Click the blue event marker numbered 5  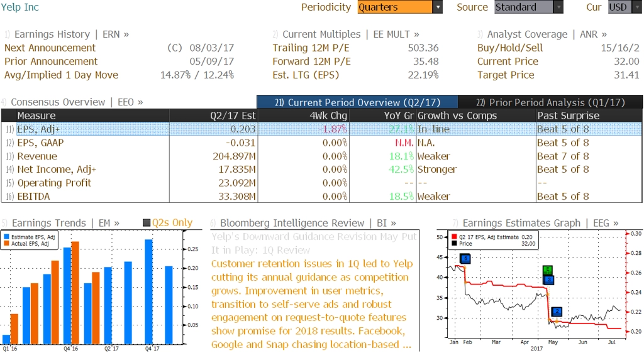465,259
